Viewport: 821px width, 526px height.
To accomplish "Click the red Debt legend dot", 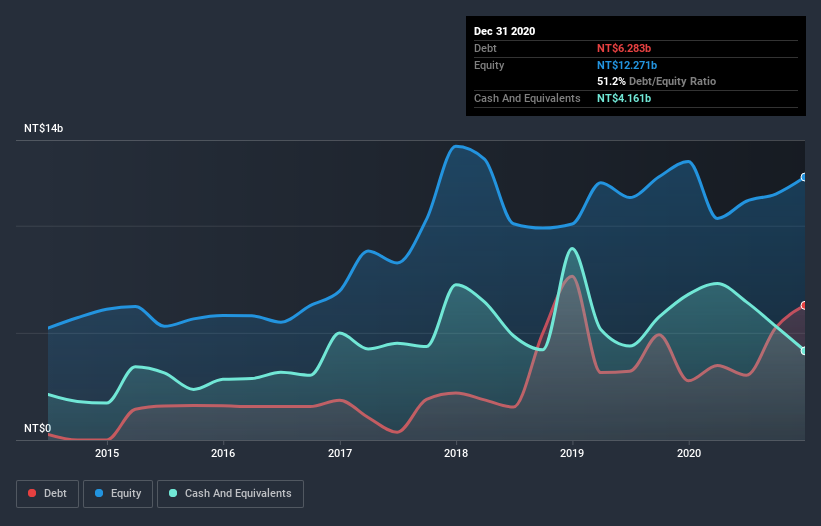I will 32,493.
